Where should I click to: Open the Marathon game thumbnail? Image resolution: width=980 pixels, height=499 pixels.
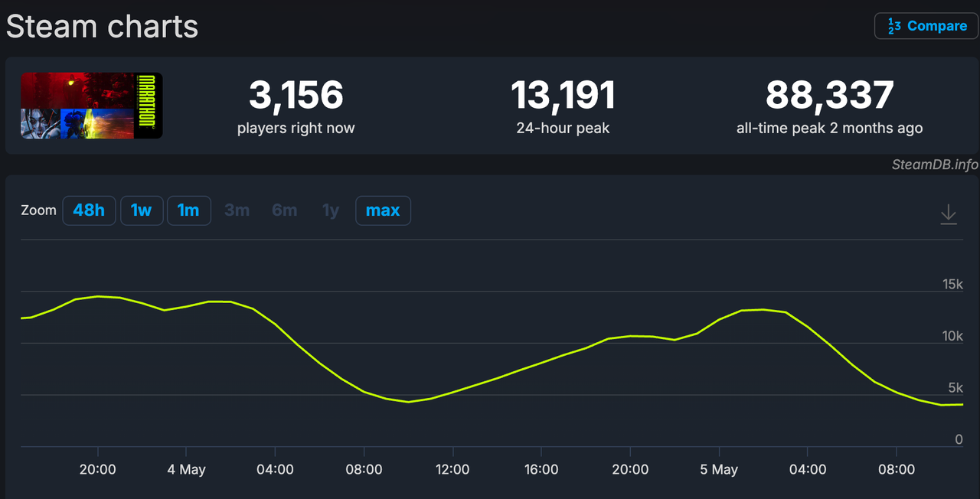coord(91,106)
